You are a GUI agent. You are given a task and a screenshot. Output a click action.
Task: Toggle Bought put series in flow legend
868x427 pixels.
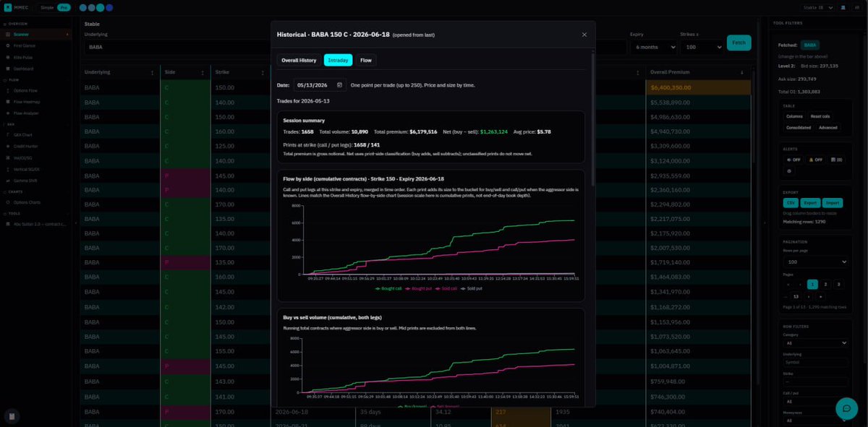419,288
